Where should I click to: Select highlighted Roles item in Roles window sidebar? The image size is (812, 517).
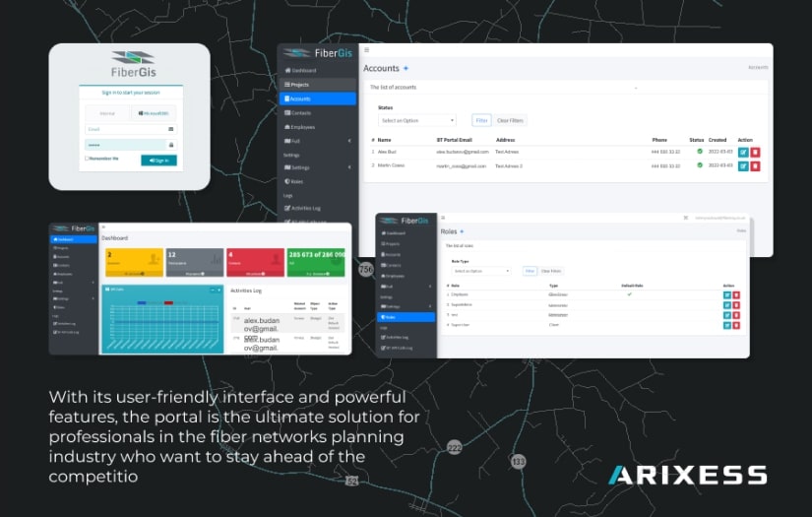click(406, 317)
